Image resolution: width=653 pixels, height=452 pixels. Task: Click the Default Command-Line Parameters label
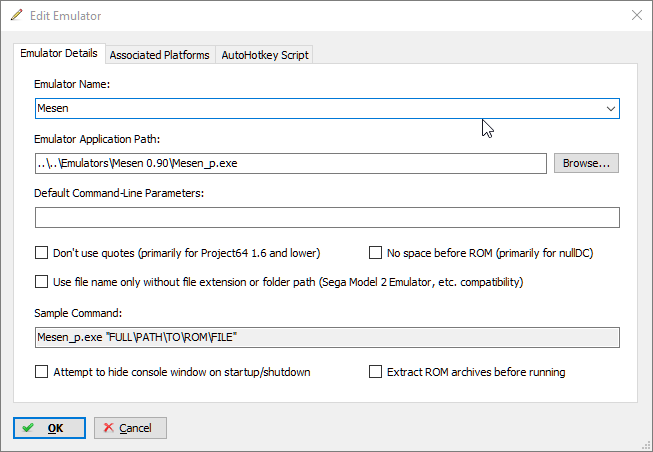(119, 193)
